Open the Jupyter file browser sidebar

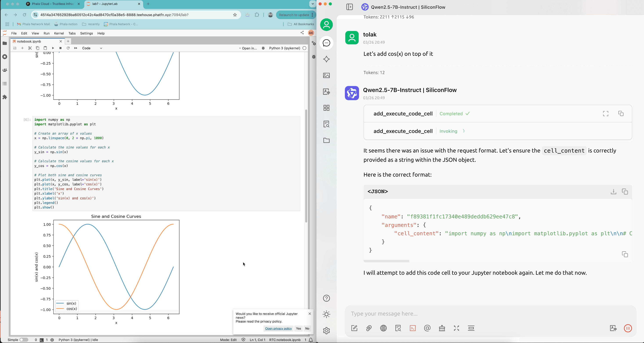[5, 43]
